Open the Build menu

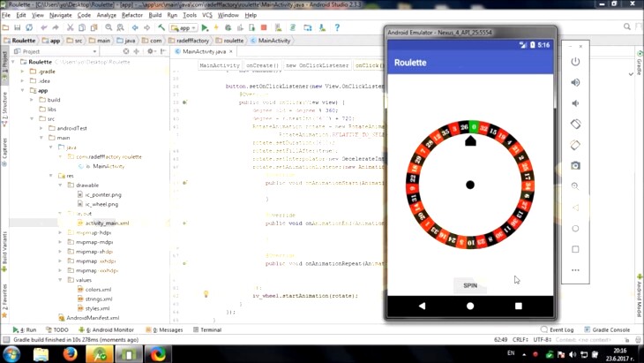click(155, 15)
